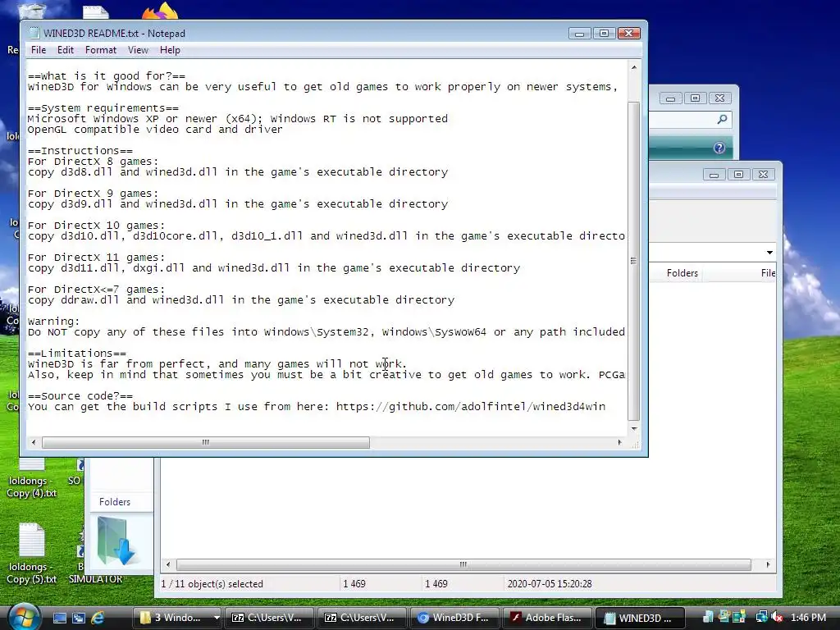Click the 'For DirectX 11 games:' line
840x630 pixels.
click(x=97, y=258)
